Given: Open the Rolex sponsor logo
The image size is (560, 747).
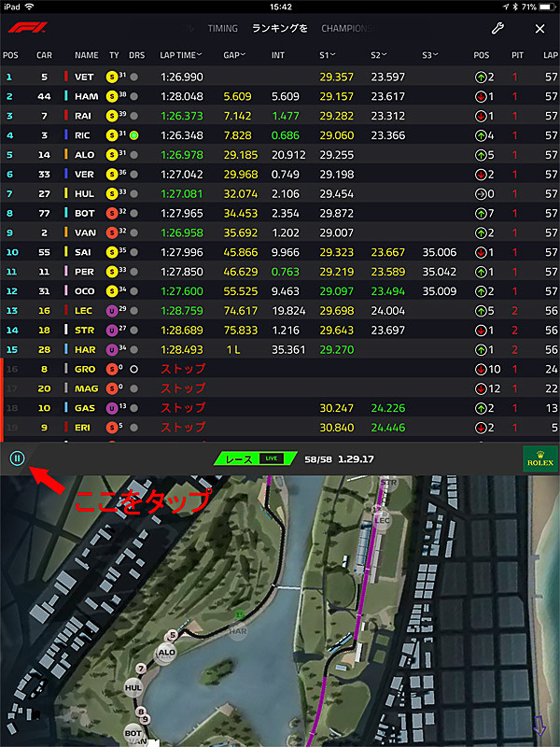Looking at the screenshot, I should [x=540, y=458].
